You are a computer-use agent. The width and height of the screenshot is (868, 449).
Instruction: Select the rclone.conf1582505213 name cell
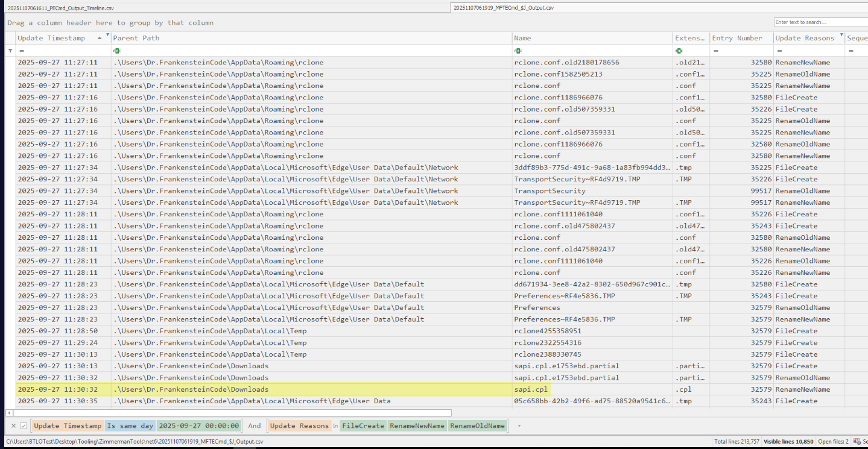pyautogui.click(x=593, y=74)
